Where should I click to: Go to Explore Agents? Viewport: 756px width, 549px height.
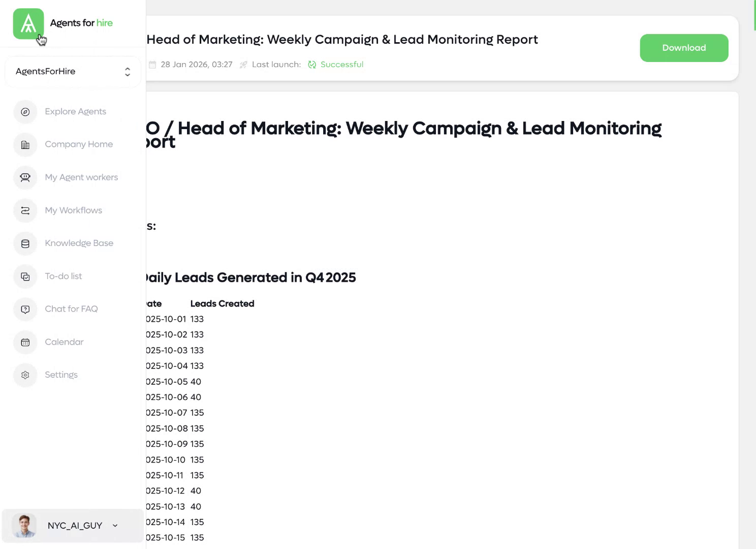coord(75,111)
